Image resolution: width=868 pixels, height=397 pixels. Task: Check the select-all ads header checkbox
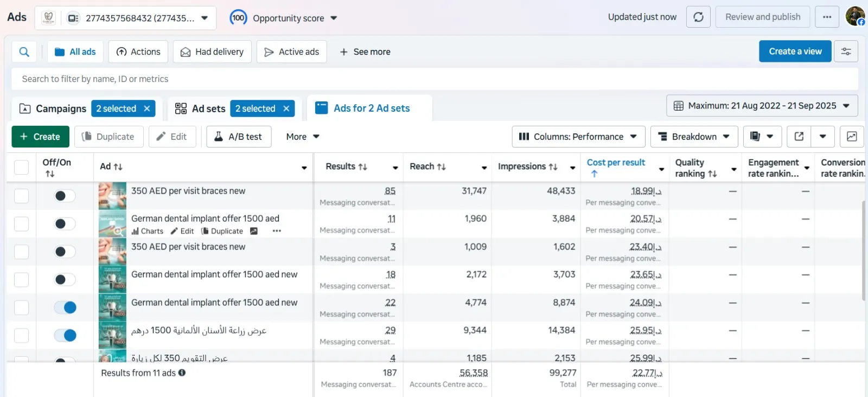(x=21, y=167)
